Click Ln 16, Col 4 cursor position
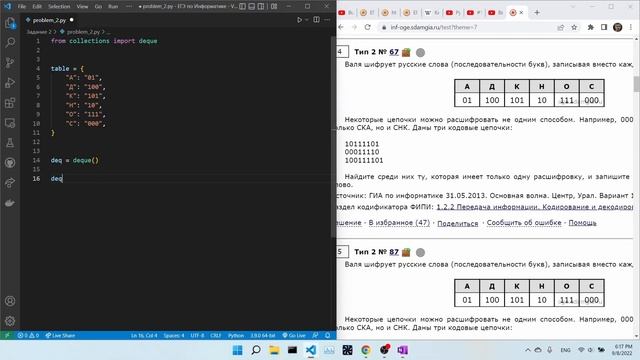Image resolution: width=640 pixels, height=360 pixels. coord(144,335)
